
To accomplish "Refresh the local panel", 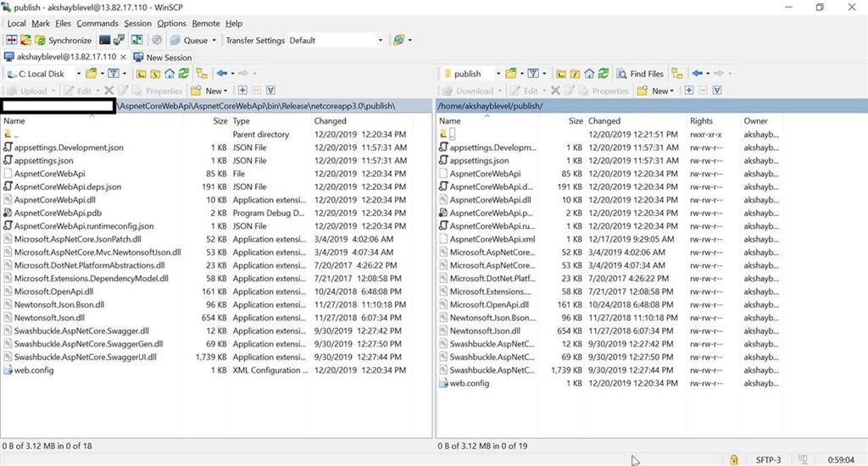I will (184, 74).
